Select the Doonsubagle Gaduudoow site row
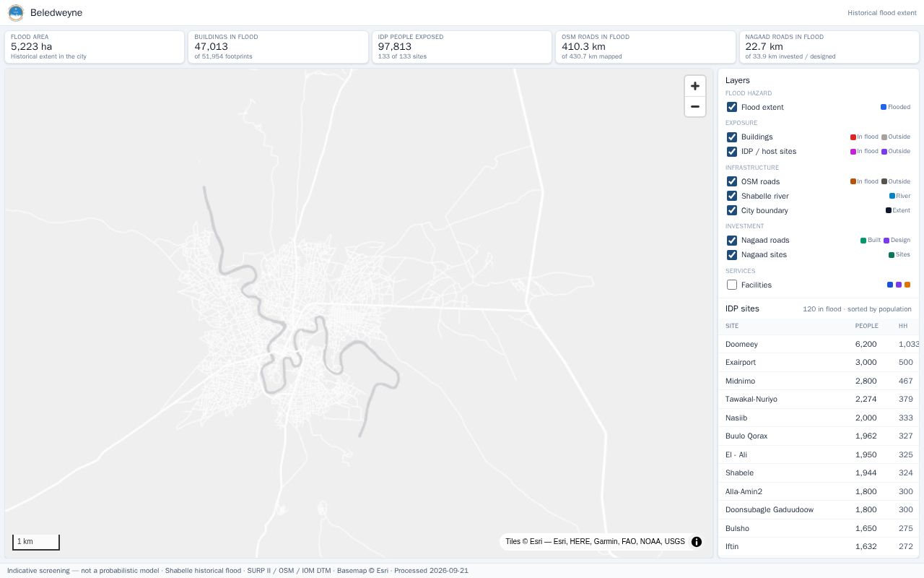 point(819,510)
